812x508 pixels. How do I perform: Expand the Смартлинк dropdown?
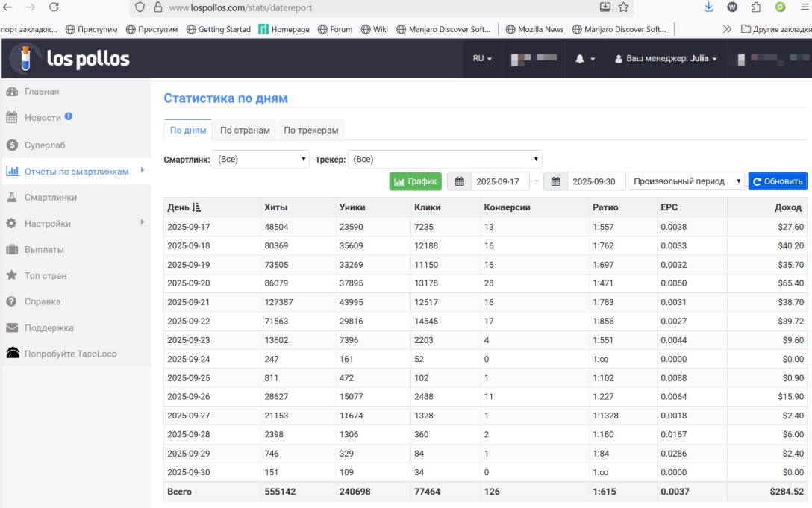point(260,160)
